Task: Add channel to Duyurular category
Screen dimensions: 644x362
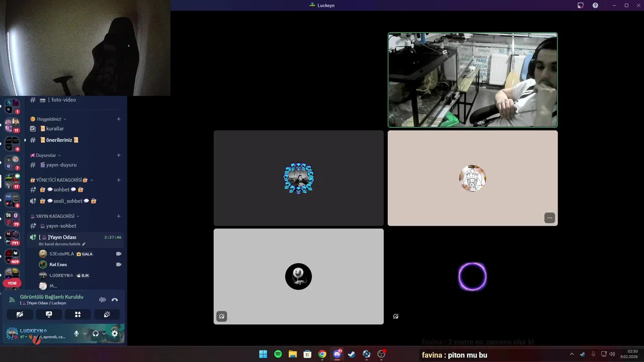Action: tap(119, 155)
